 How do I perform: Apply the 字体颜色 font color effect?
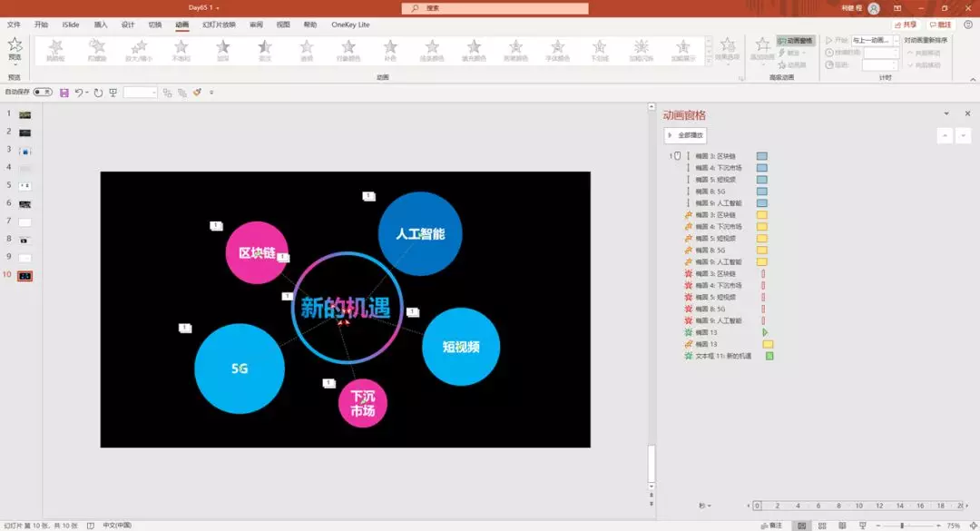(557, 50)
